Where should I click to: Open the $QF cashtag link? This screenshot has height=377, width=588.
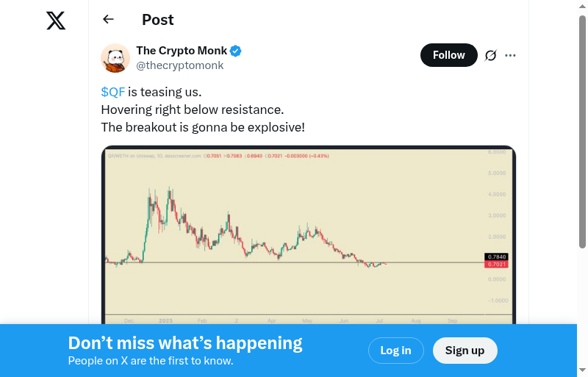(112, 92)
